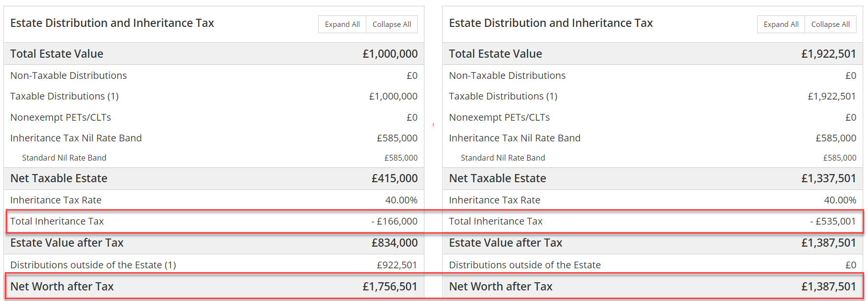Expand Inheritance Tax Nil Rate Band left row

[x=214, y=138]
